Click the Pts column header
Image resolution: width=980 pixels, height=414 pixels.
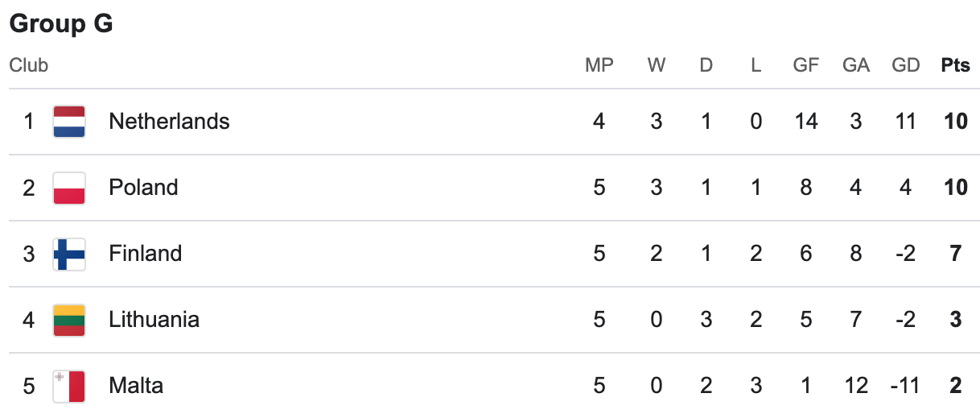[x=955, y=66]
